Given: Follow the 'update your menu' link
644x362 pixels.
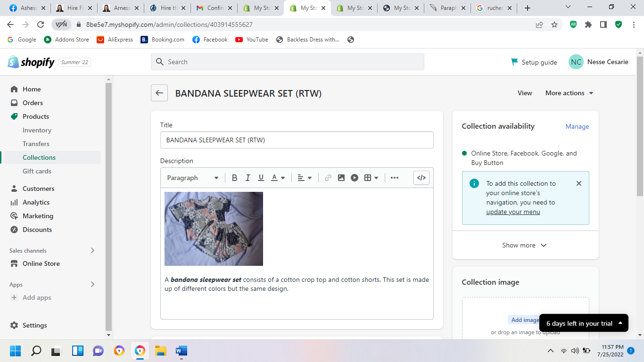Looking at the screenshot, I should coord(513,212).
